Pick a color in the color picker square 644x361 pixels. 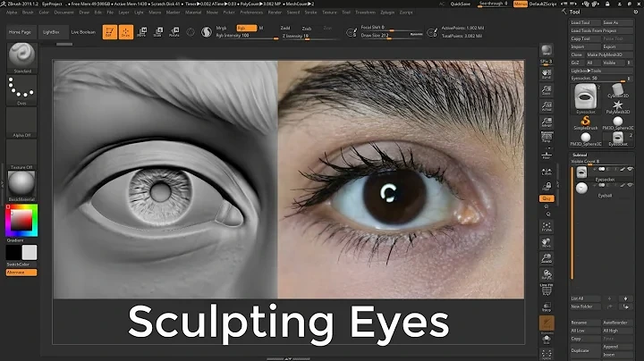tap(21, 221)
